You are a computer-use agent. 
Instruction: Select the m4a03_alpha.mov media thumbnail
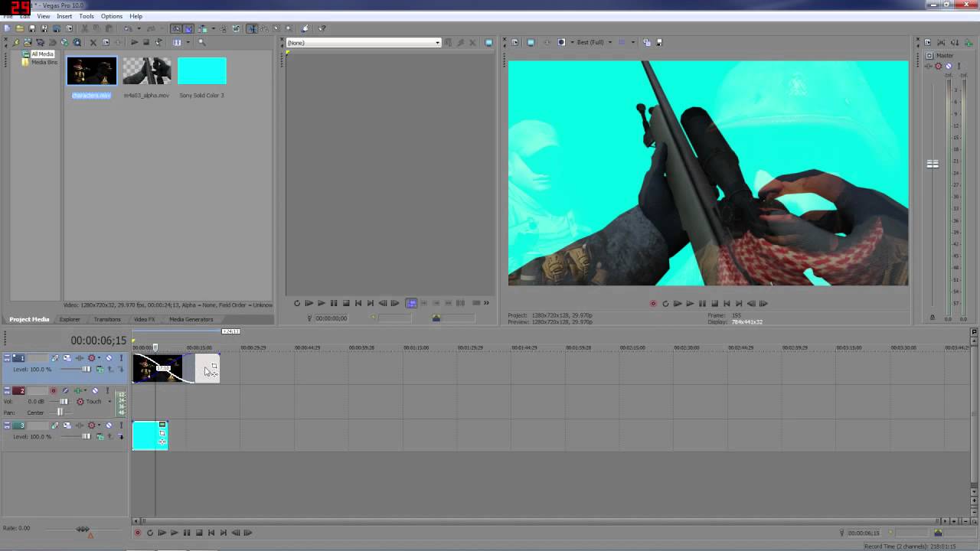[146, 71]
